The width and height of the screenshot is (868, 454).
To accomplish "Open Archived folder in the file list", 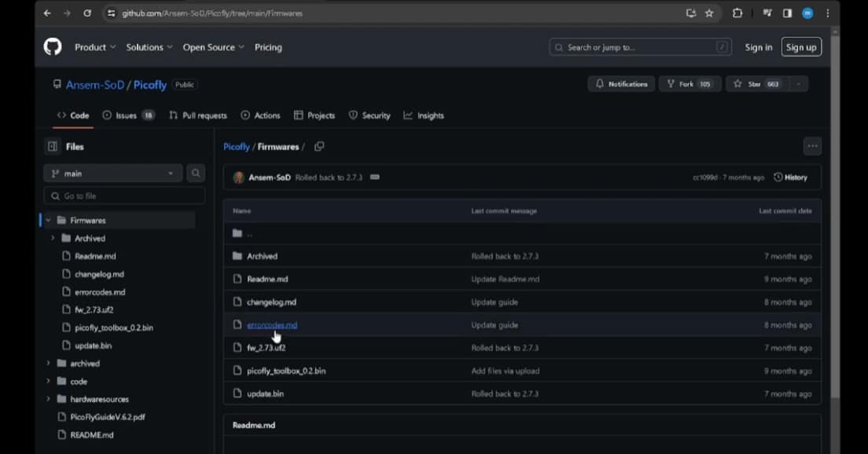I will click(x=262, y=257).
